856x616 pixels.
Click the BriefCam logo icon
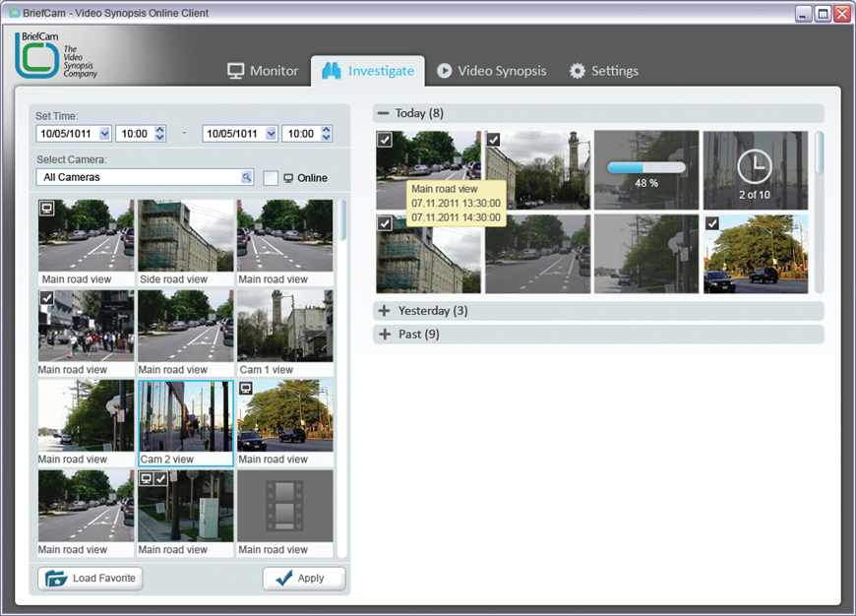36,57
